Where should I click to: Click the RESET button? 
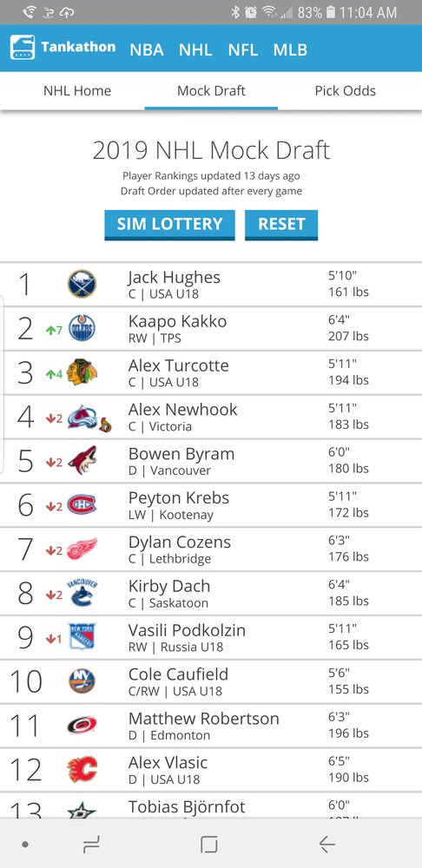click(x=281, y=224)
